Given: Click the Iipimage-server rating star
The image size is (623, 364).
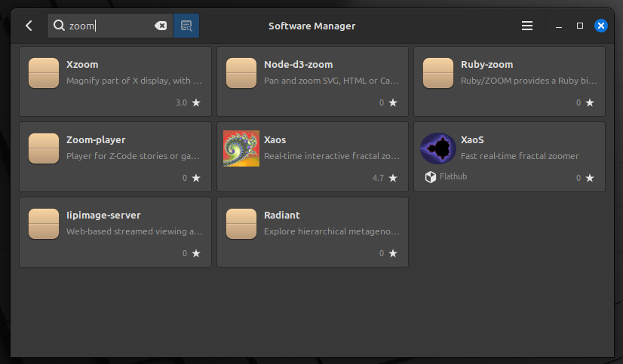Looking at the screenshot, I should [x=196, y=254].
